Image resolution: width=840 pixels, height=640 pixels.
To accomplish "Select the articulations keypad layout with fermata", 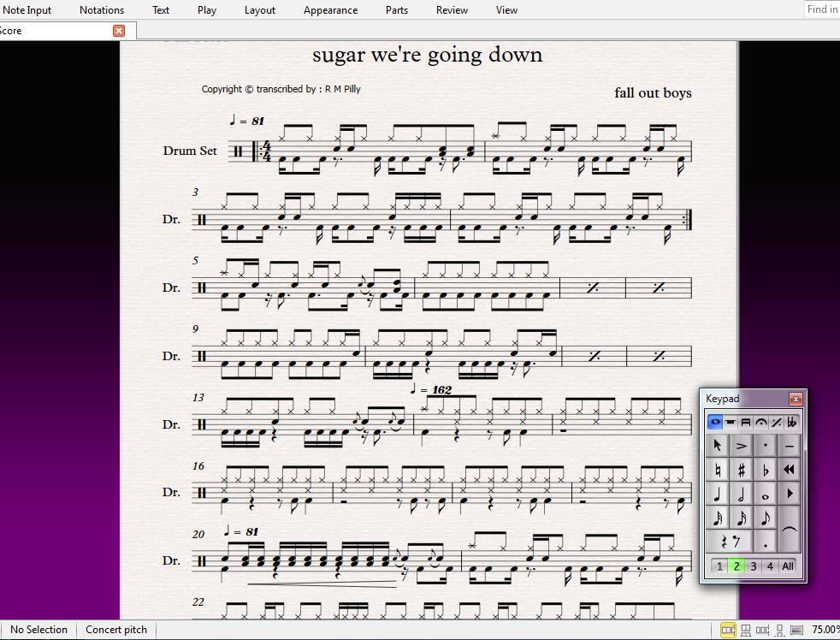I will [760, 422].
